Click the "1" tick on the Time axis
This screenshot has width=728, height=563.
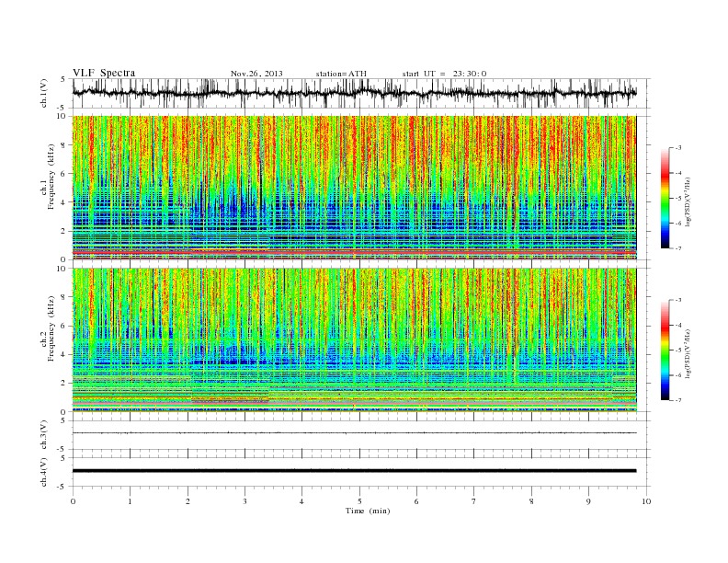pos(130,501)
